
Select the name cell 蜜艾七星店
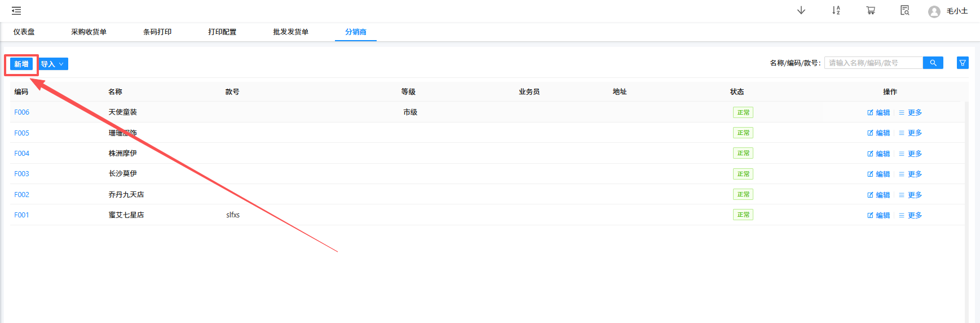click(x=126, y=215)
